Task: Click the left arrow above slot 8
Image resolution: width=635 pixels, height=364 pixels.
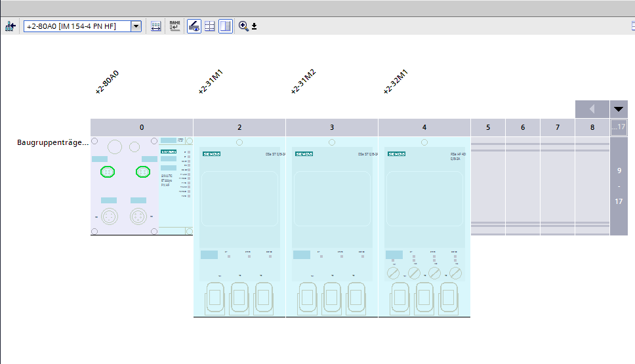Action: click(x=592, y=109)
